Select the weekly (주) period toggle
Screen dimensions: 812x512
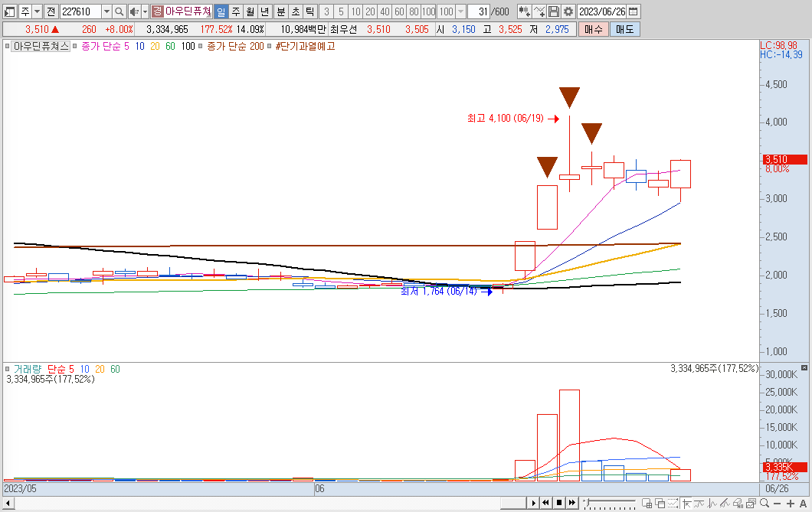pyautogui.click(x=236, y=11)
